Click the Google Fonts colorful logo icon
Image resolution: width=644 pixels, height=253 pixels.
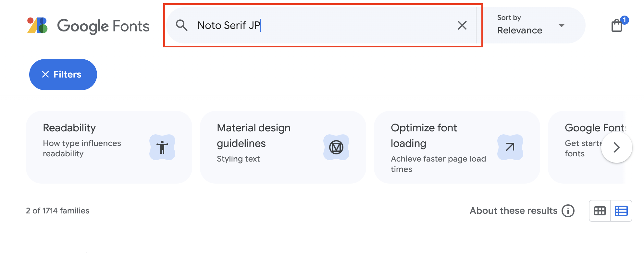click(x=37, y=25)
